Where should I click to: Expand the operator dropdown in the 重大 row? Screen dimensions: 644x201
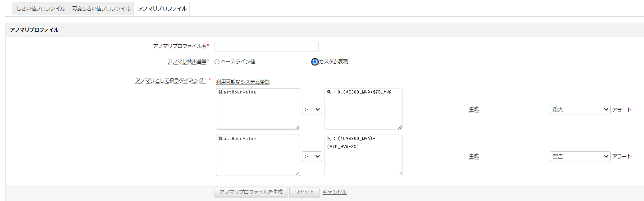[312, 109]
